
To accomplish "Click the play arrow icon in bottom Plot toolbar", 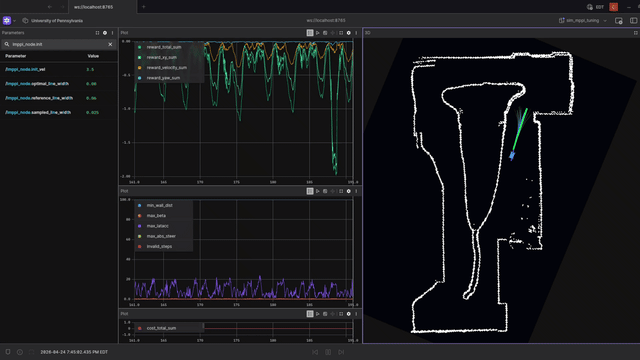I will point(318,314).
